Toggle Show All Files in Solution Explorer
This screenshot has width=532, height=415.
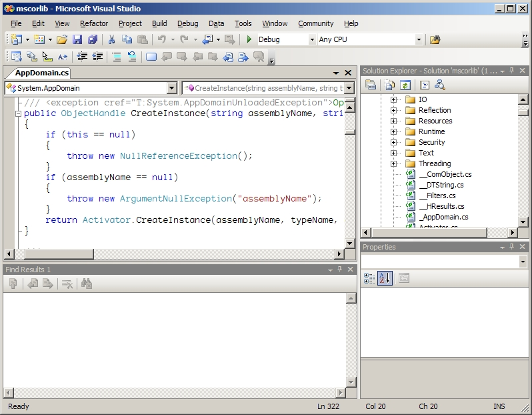(390, 85)
